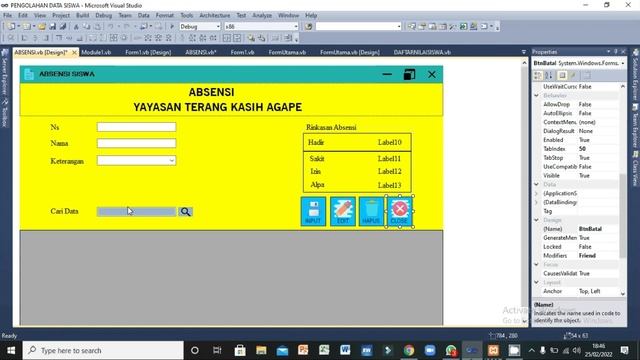Viewport: 640px width, 360px height.
Task: Select the Modifiers property value Friend
Action: click(x=598, y=256)
